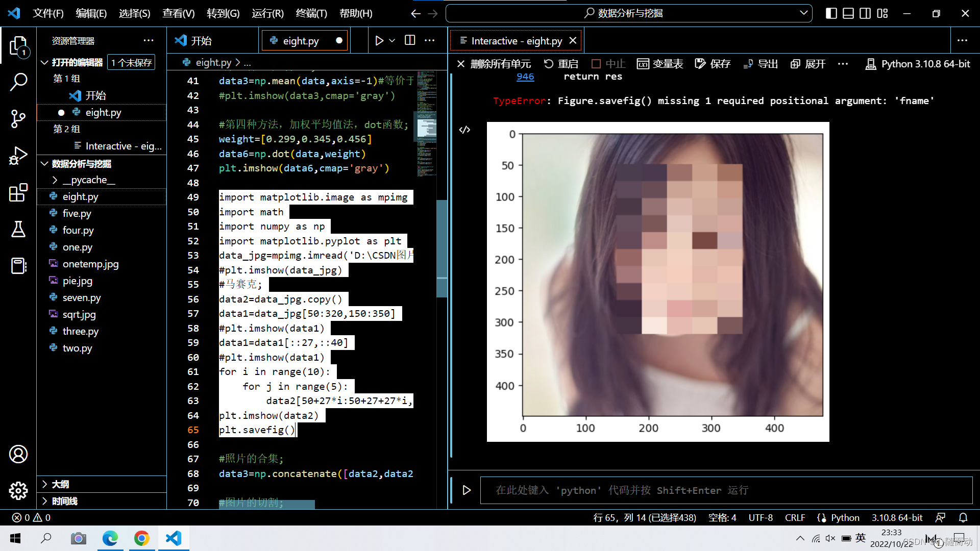Open the Extensions view
Viewport: 980px width, 551px height.
[18, 192]
